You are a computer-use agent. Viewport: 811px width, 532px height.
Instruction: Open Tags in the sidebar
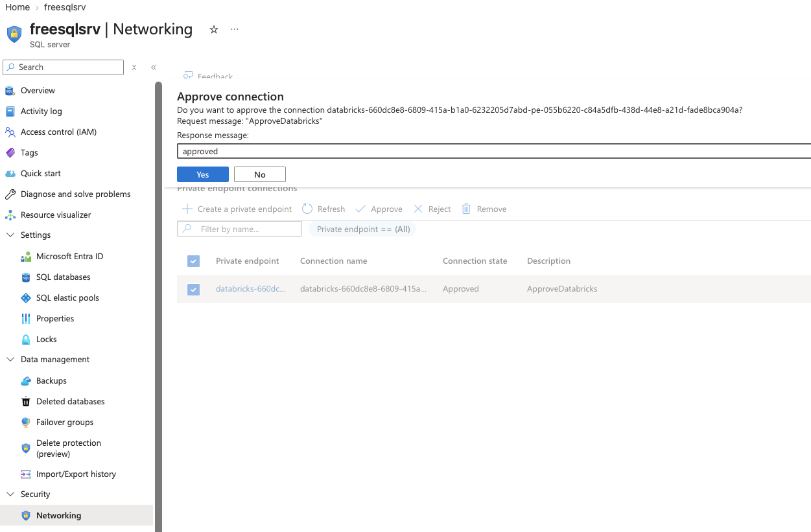[x=29, y=153]
